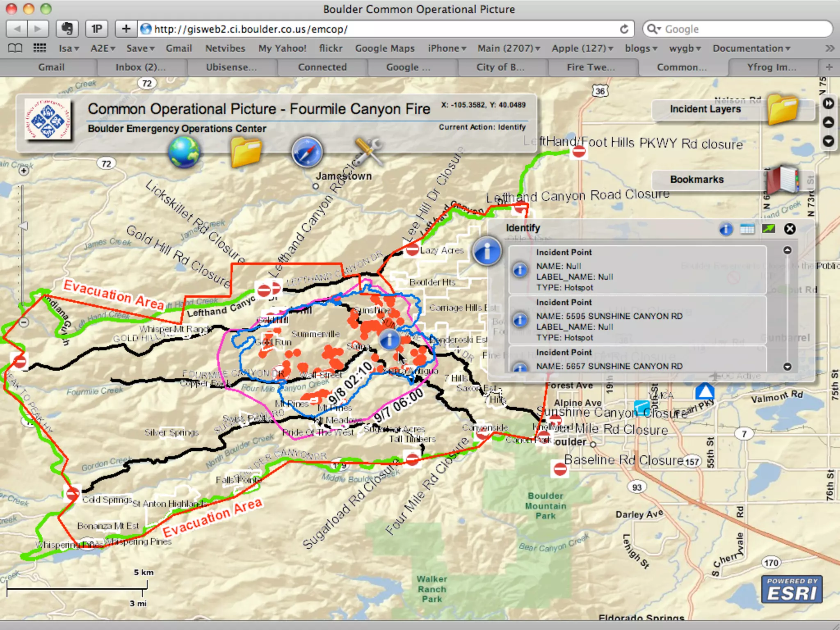Click info icon for 5595 Sunshine Canyon Rd
The width and height of the screenshot is (840, 630).
520,320
